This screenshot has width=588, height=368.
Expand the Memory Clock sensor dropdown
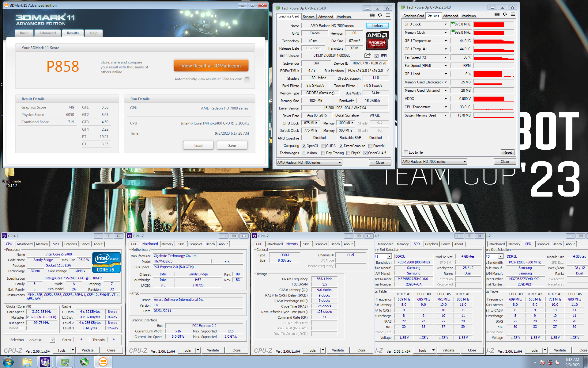coord(446,33)
